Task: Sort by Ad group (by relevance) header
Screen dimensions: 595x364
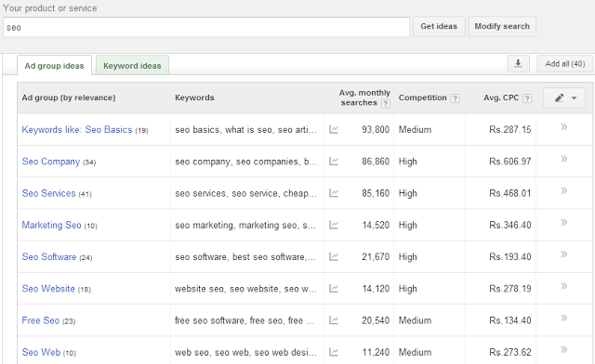Action: coord(69,97)
